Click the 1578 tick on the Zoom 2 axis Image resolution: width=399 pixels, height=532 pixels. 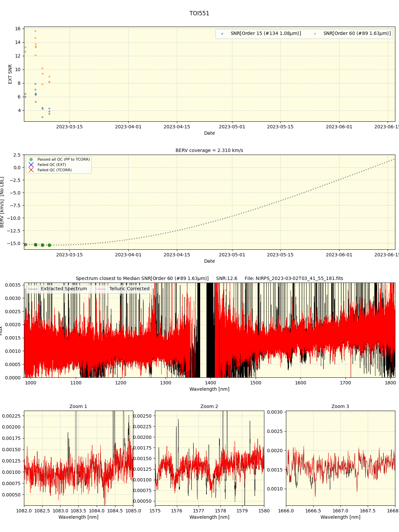click(x=220, y=511)
